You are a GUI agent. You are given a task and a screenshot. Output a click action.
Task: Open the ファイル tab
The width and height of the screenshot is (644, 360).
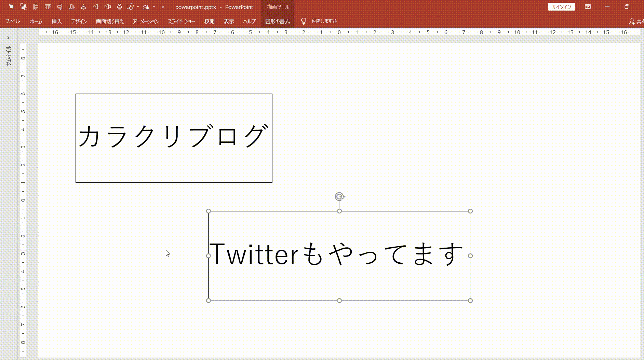pos(12,21)
